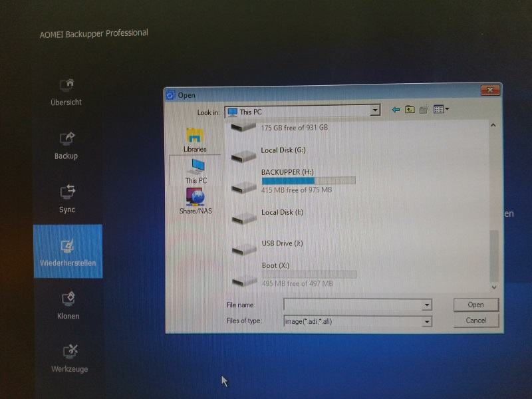Click the Local Disk (G:) label text

tap(283, 150)
